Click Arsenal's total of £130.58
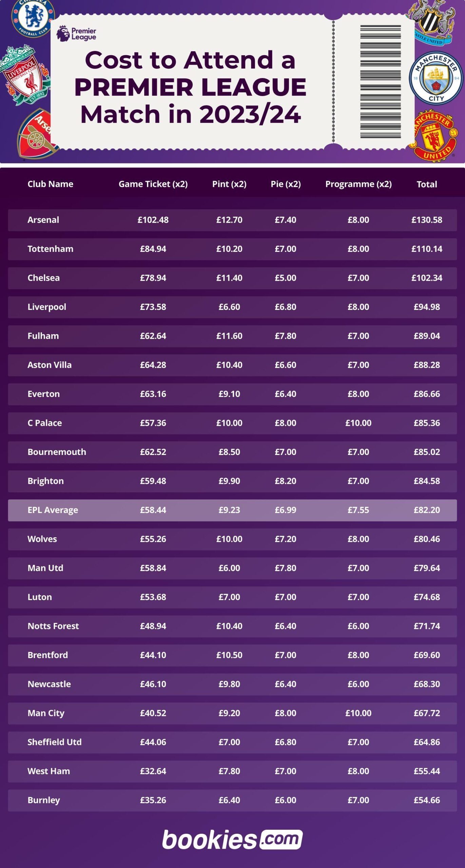The height and width of the screenshot is (868, 465). [427, 220]
